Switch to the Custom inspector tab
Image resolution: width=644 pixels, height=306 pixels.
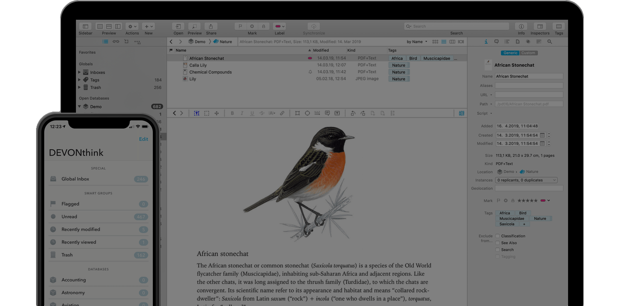(x=528, y=53)
